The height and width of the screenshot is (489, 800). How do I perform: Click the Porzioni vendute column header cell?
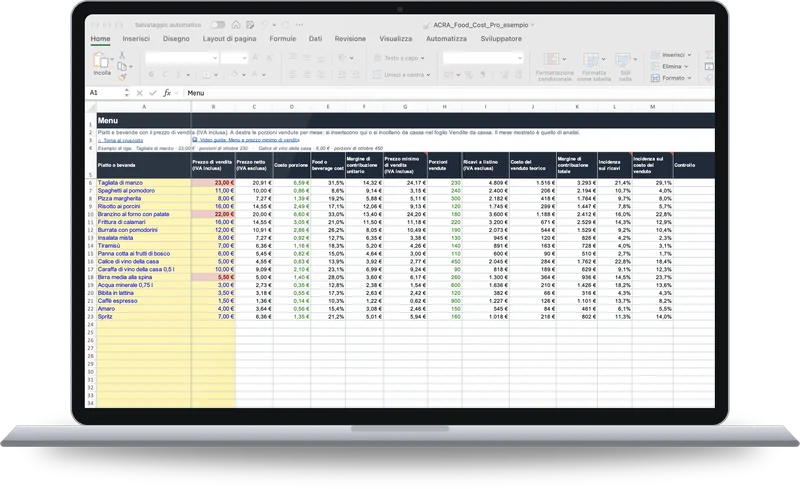point(444,165)
